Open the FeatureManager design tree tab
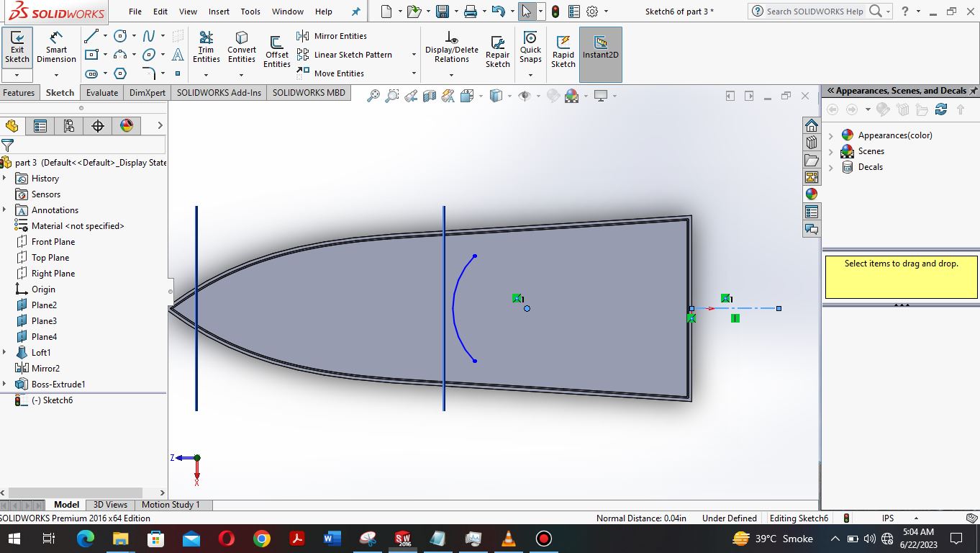This screenshot has width=980, height=553. point(12,126)
